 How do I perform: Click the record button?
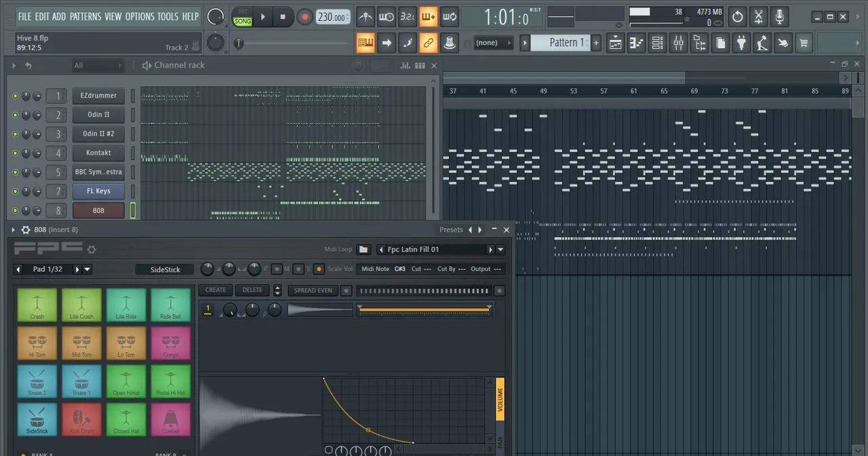coord(304,17)
